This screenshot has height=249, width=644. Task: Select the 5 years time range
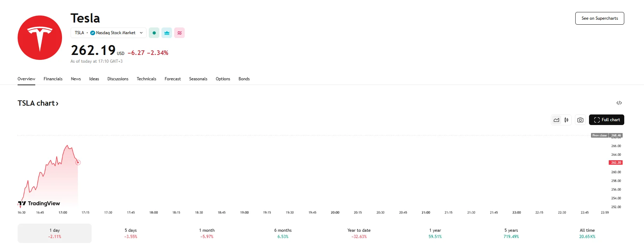point(511,233)
